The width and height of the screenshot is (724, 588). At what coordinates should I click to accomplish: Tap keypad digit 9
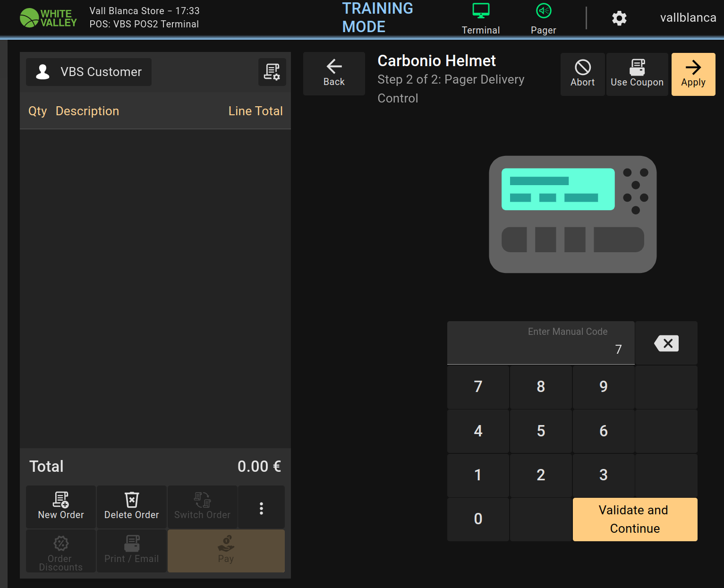click(x=604, y=387)
